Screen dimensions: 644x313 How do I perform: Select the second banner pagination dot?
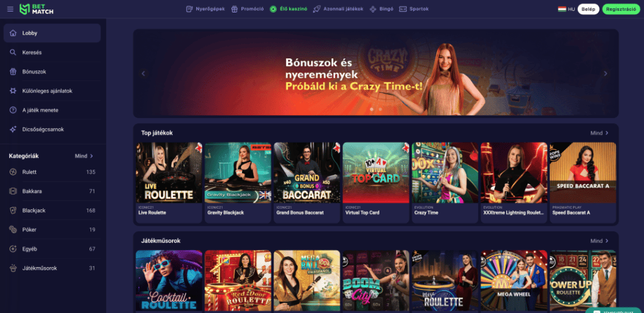click(380, 109)
